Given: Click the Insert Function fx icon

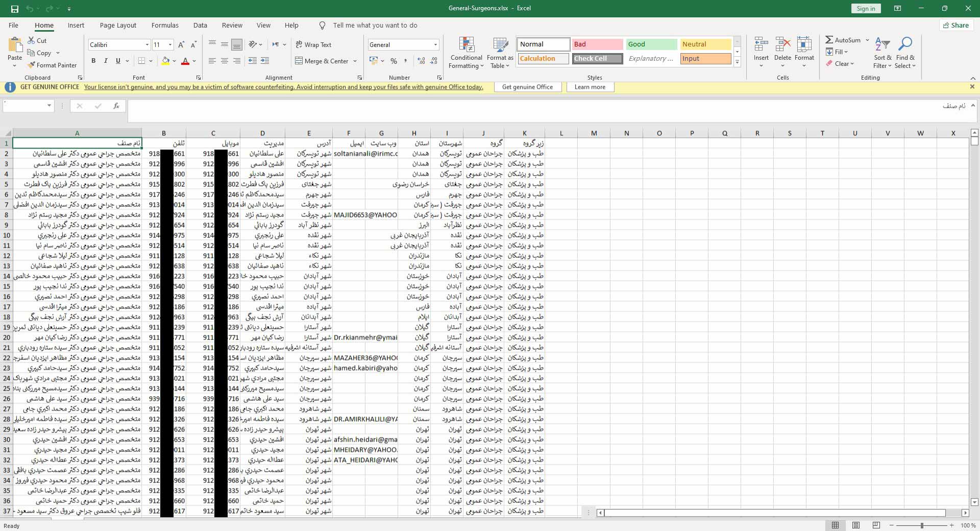Looking at the screenshot, I should [x=116, y=106].
